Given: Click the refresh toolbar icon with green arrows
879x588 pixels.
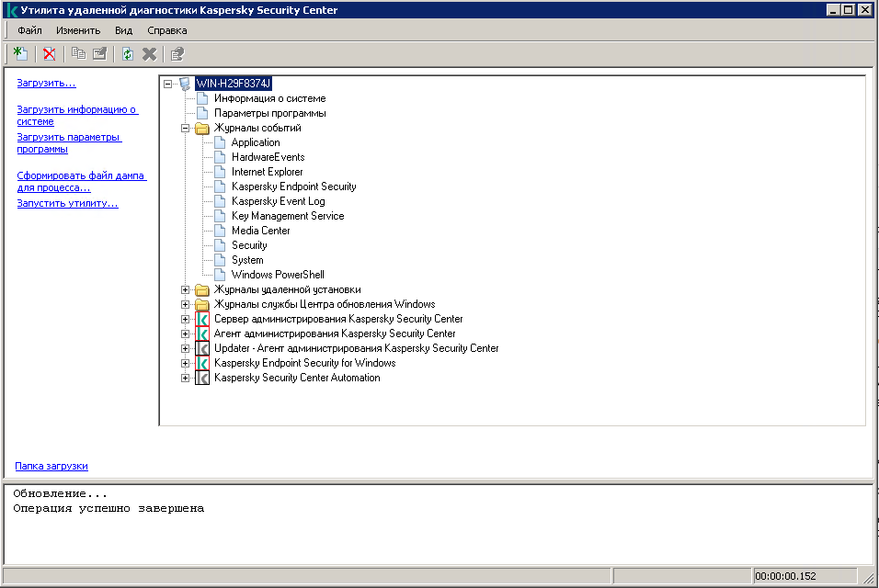Looking at the screenshot, I should point(128,54).
